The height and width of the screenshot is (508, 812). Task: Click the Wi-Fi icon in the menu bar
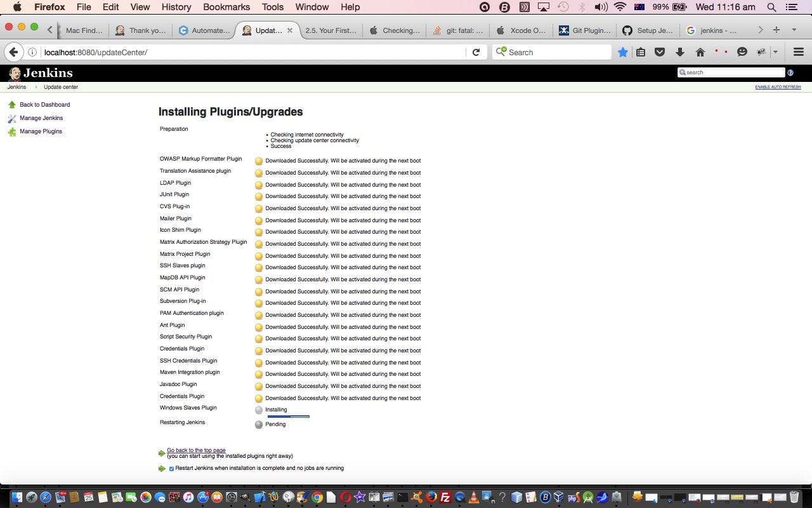620,7
